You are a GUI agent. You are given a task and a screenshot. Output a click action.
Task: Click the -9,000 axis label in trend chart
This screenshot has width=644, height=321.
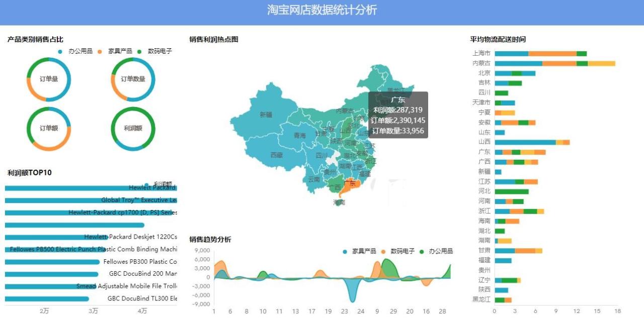pos(201,304)
